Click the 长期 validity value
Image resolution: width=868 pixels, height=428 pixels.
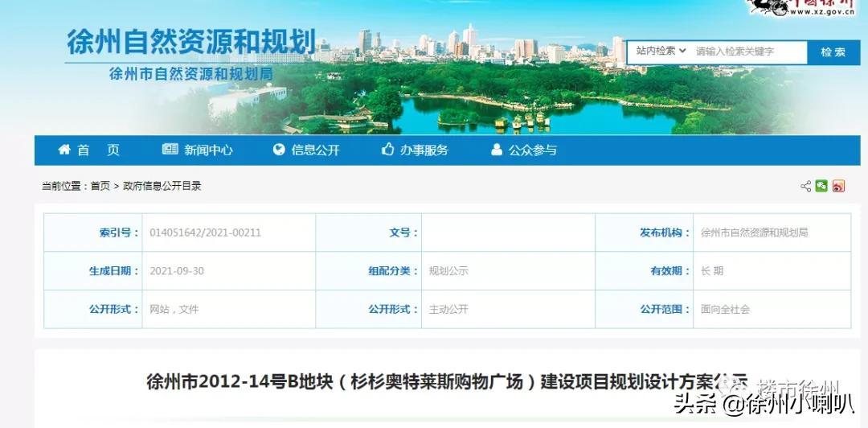(712, 271)
